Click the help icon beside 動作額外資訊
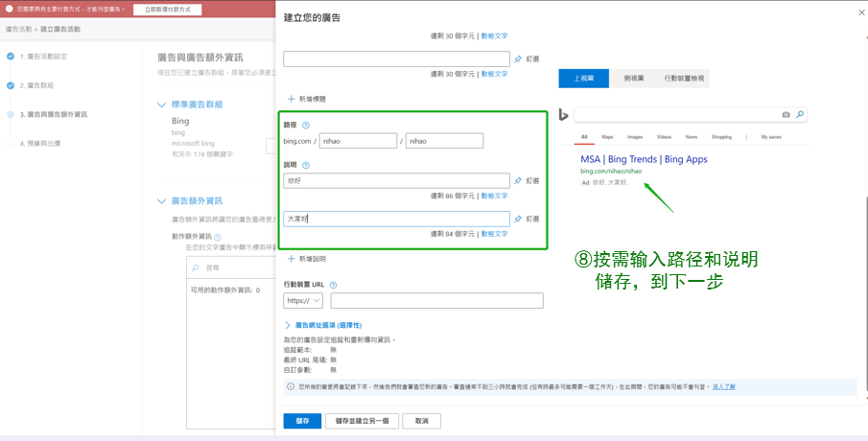Viewport: 868px width, 441px height. (x=217, y=238)
